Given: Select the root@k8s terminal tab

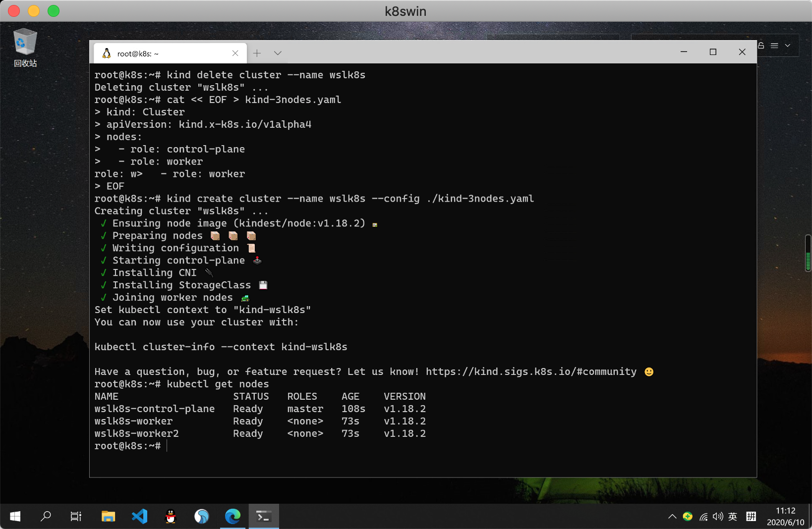Looking at the screenshot, I should point(170,53).
